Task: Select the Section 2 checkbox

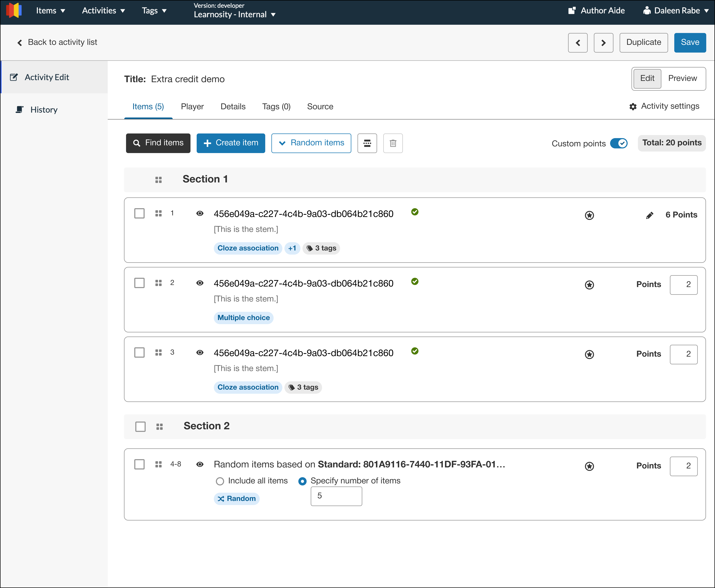Action: tap(140, 427)
